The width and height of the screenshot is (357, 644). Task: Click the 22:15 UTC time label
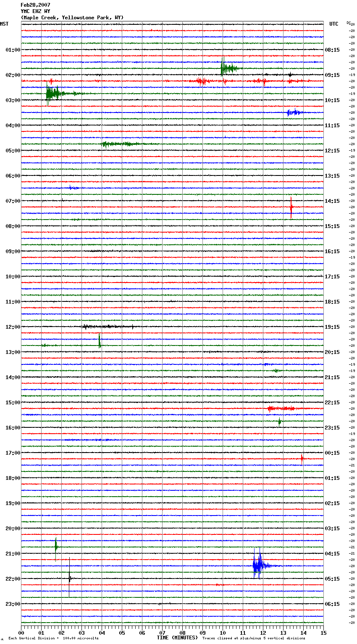[x=332, y=403]
